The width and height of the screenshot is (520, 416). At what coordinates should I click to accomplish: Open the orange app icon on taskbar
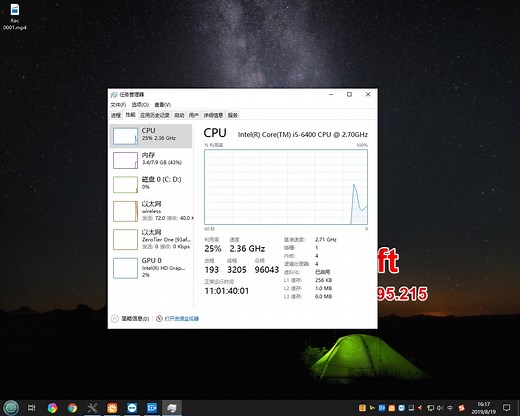coord(112,408)
